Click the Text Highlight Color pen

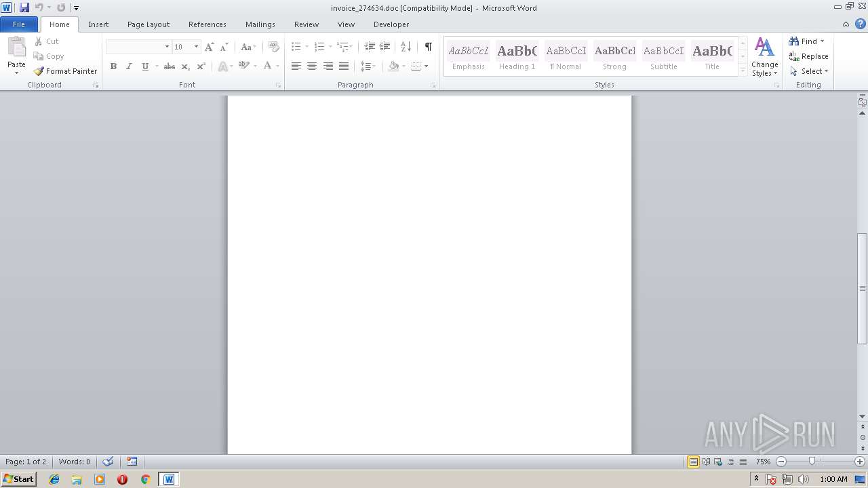click(x=243, y=66)
